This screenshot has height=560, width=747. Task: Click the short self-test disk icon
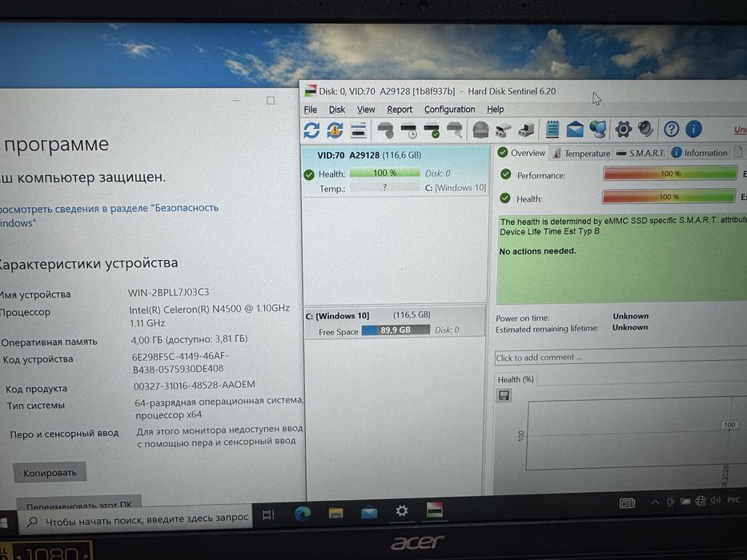tap(385, 130)
